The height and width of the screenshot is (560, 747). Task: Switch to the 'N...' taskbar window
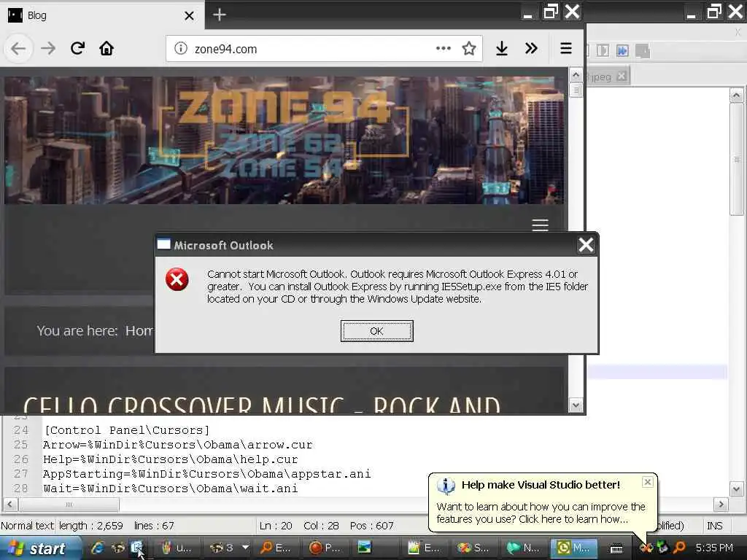[x=523, y=548]
